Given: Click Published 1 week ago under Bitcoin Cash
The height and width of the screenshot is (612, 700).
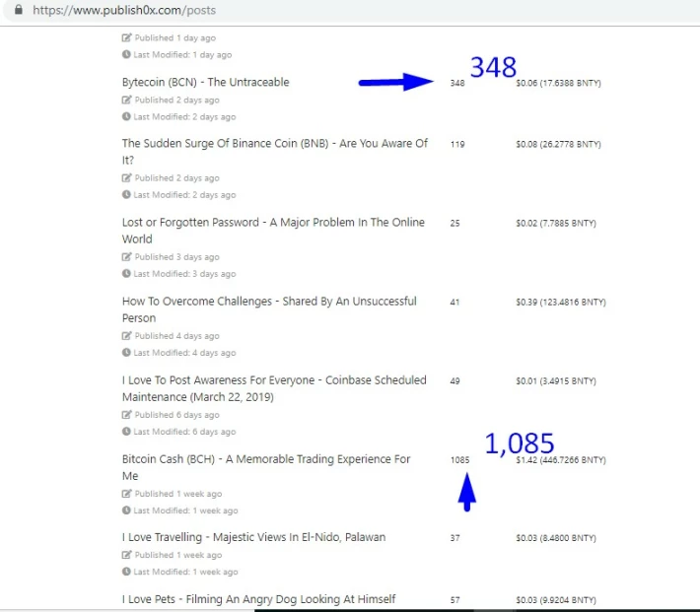Looking at the screenshot, I should (178, 494).
